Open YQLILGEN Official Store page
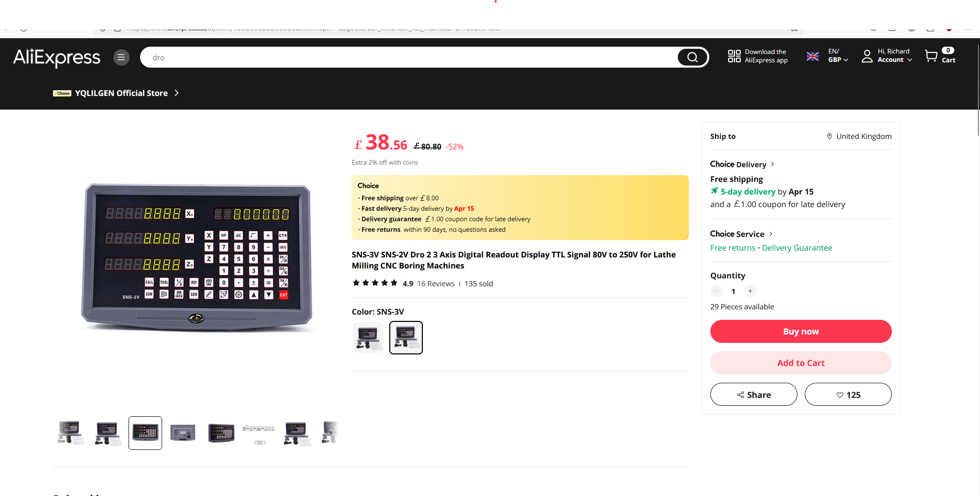Screen dimensions: 980x496 [121, 93]
